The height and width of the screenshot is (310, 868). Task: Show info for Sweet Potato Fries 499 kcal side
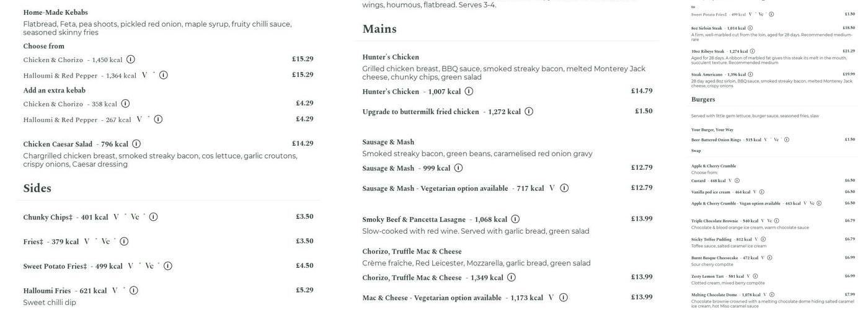tap(168, 266)
